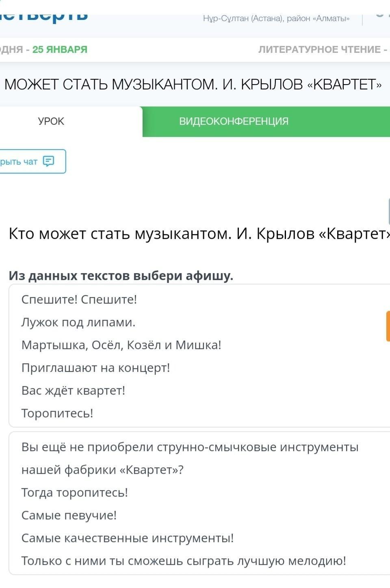The image size is (390, 588).
Task: Click the line «Приглашают на концерт!»
Action: point(95,368)
